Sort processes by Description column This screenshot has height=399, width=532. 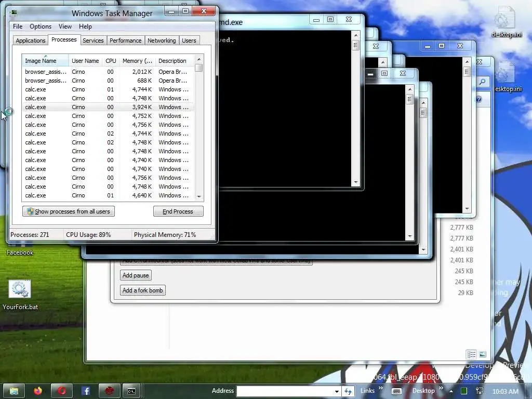175,61
